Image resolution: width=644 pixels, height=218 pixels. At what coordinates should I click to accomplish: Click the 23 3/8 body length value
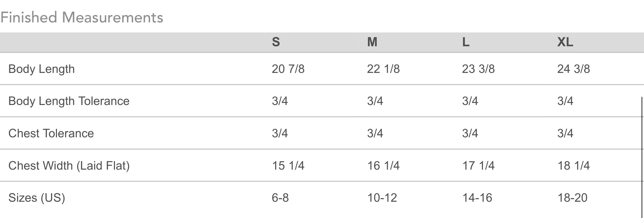tap(479, 69)
